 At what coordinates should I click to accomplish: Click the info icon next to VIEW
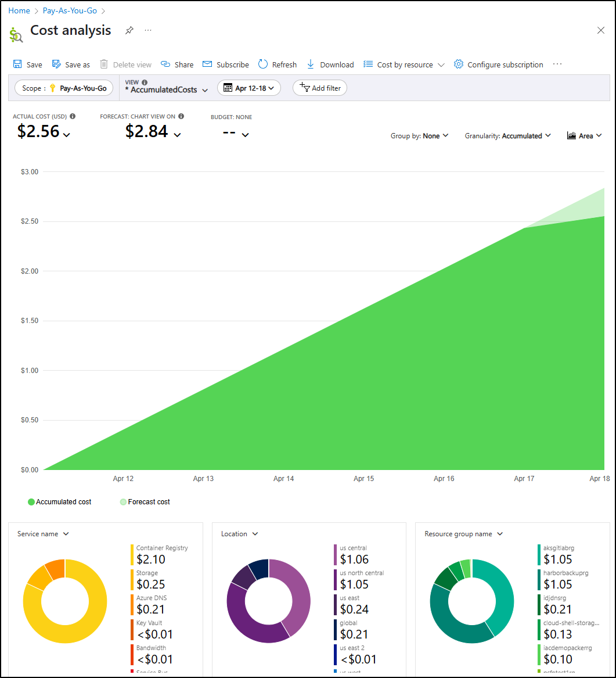point(145,82)
